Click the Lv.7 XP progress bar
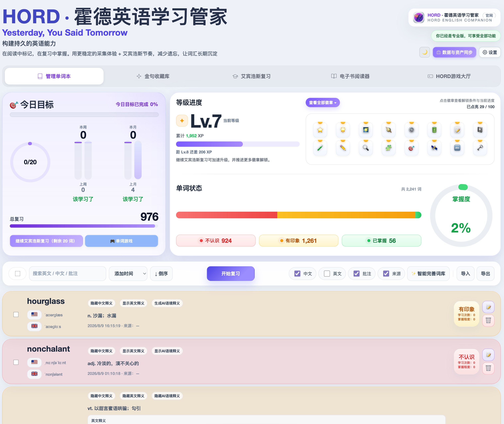 point(238,144)
